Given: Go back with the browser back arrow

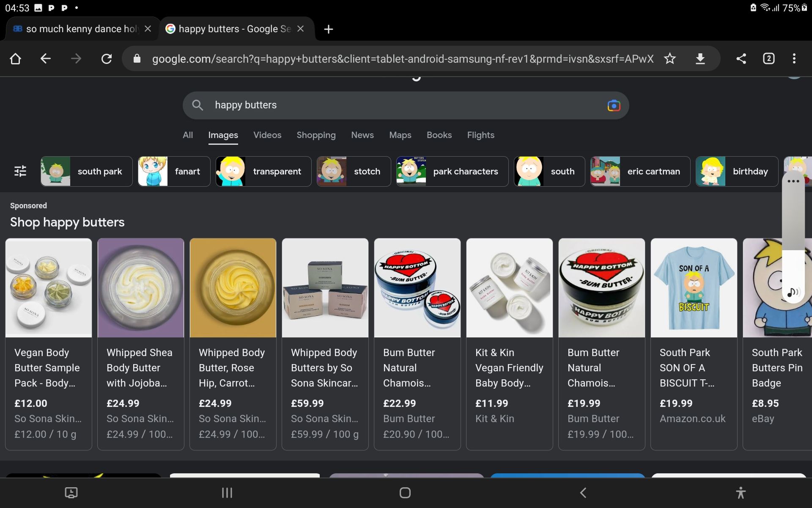Looking at the screenshot, I should 46,58.
